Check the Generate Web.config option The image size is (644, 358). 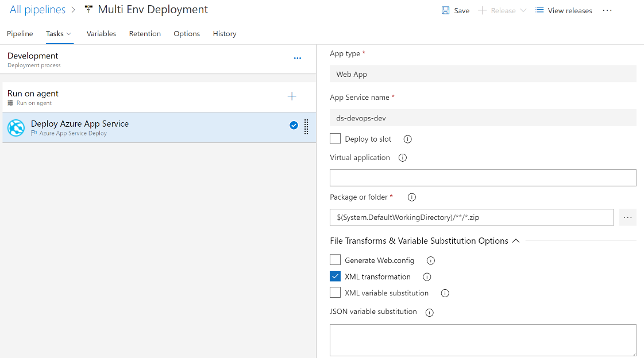point(336,260)
